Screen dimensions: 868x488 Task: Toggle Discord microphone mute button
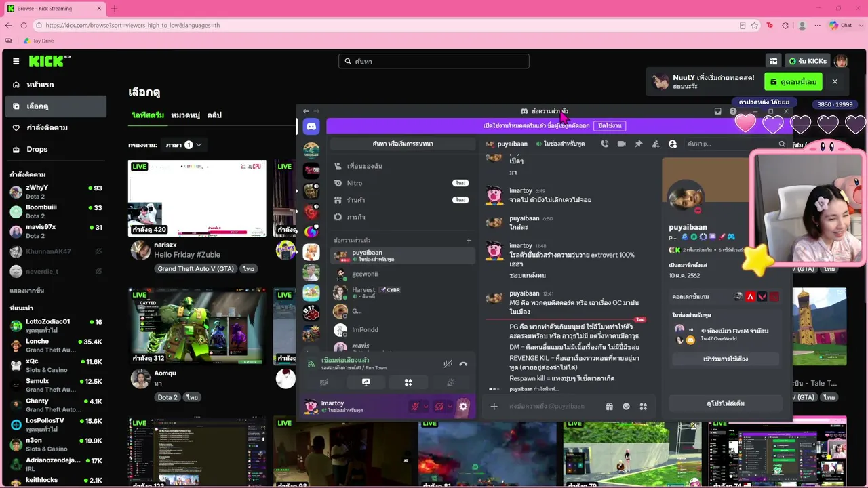click(415, 407)
